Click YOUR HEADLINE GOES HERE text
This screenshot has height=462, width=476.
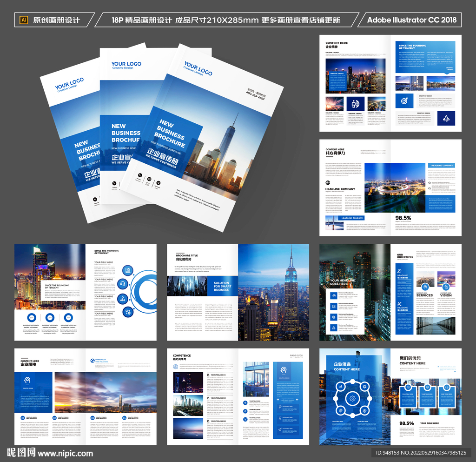click(343, 282)
